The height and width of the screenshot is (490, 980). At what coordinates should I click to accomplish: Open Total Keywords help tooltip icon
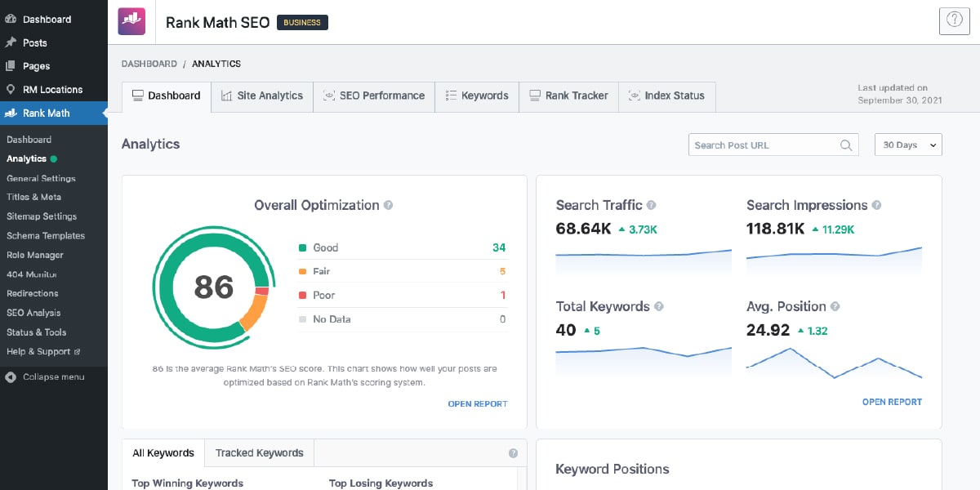[659, 307]
